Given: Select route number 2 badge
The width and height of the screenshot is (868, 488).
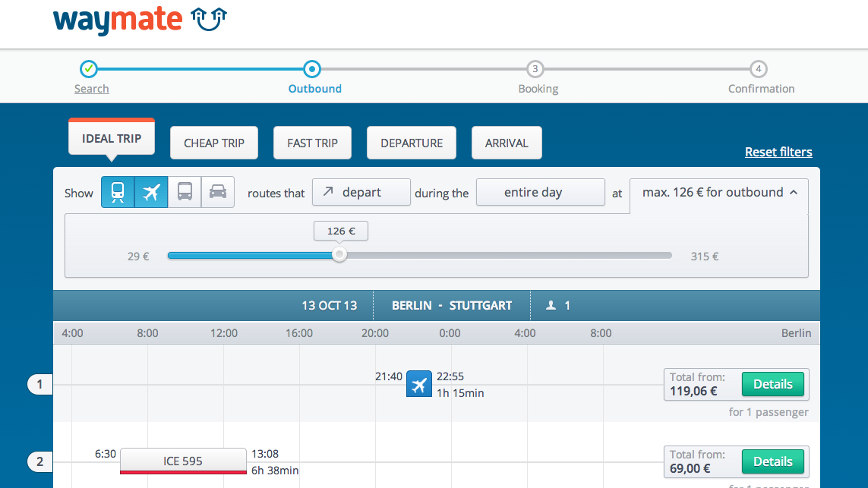Looking at the screenshot, I should pos(39,461).
